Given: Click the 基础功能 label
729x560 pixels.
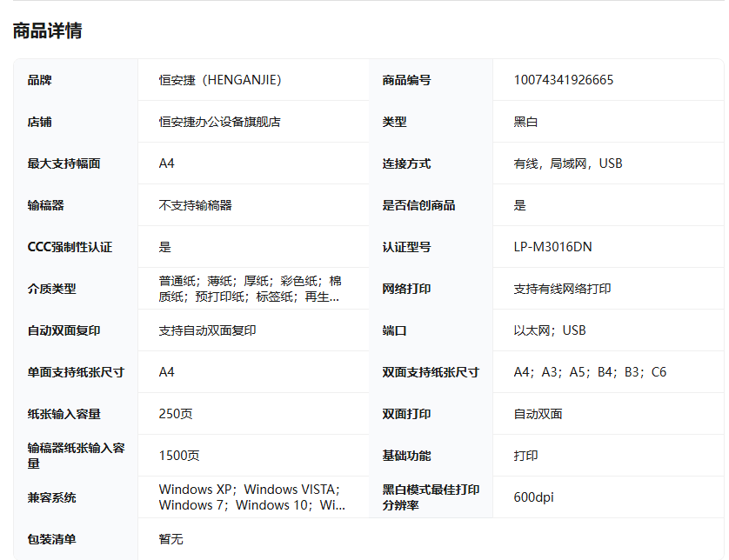Looking at the screenshot, I should pos(406,456).
